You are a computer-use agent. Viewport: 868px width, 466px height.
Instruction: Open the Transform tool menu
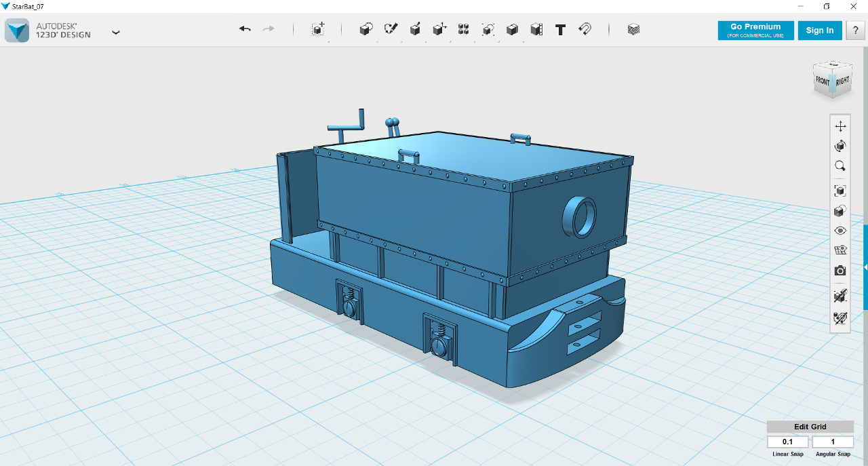(x=318, y=29)
